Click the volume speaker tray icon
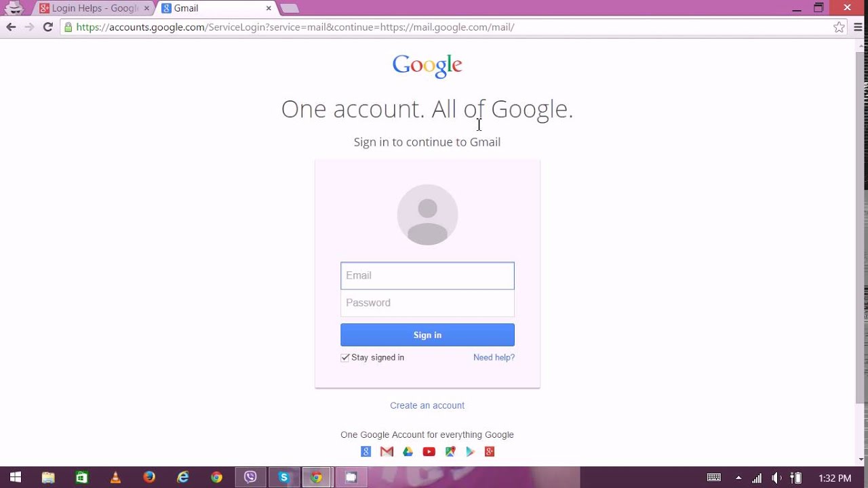This screenshot has height=488, width=868. (777, 478)
